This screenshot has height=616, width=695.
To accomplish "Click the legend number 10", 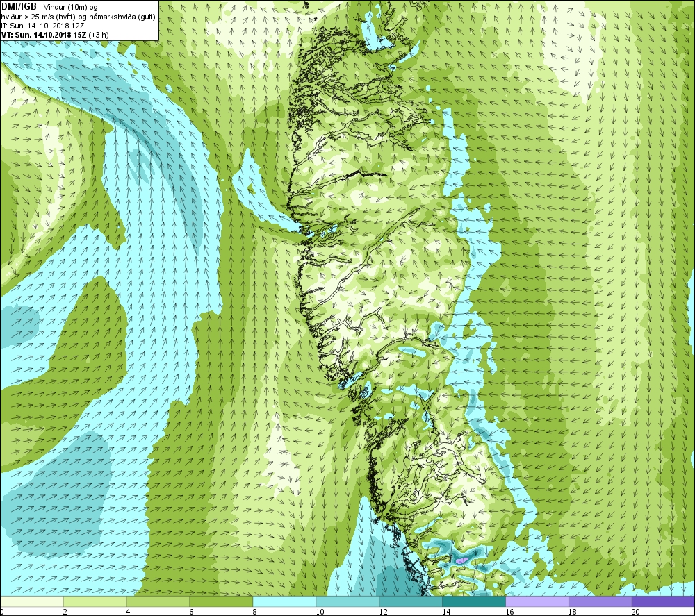I will click(320, 612).
